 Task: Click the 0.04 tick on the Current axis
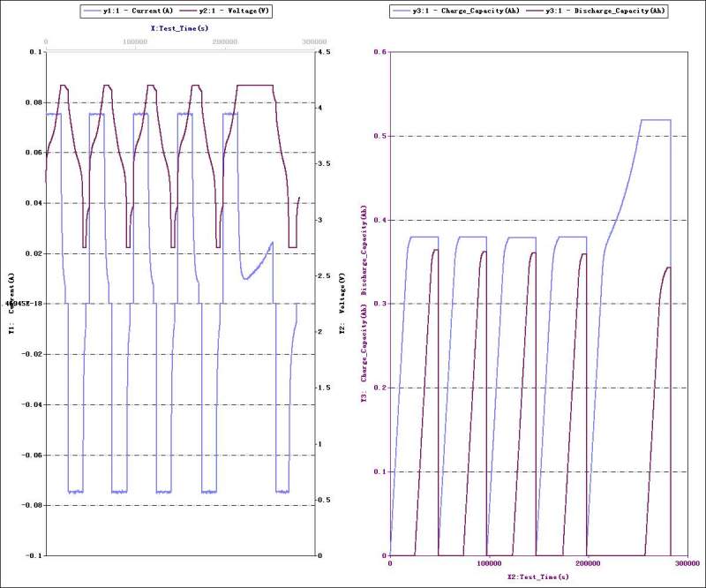tap(34, 203)
